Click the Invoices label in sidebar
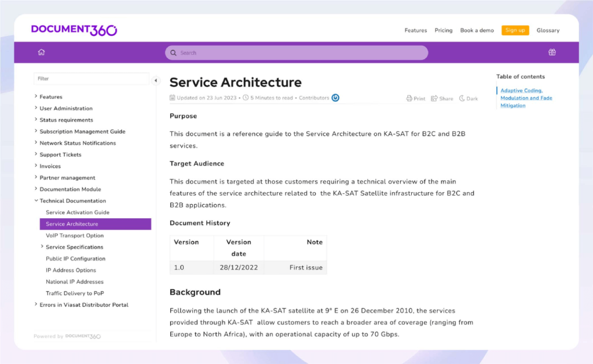 pyautogui.click(x=50, y=166)
